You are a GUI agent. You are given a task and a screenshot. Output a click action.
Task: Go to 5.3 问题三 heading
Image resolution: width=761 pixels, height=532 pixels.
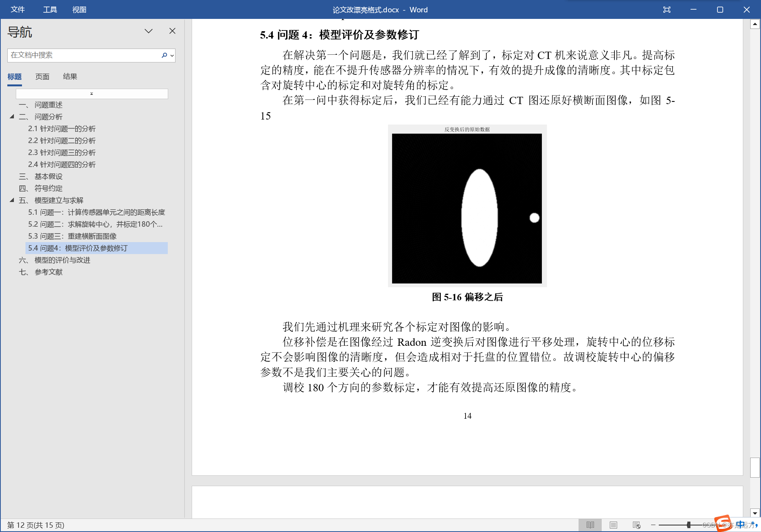click(72, 236)
